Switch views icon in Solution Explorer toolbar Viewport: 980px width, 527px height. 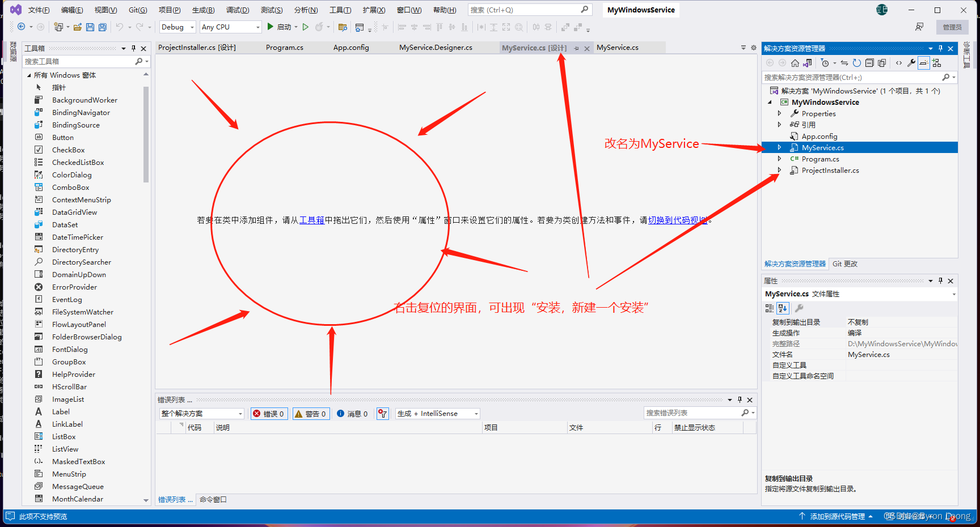tap(807, 63)
